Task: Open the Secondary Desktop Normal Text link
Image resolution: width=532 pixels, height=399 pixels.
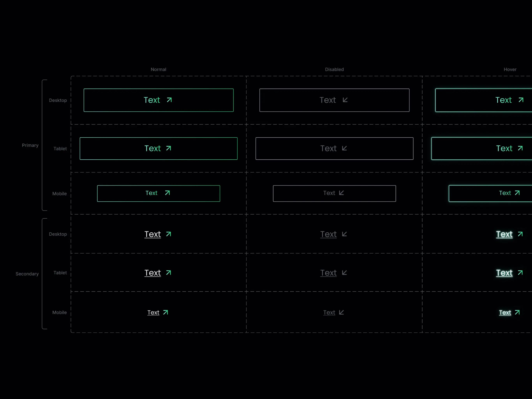Action: (152, 234)
